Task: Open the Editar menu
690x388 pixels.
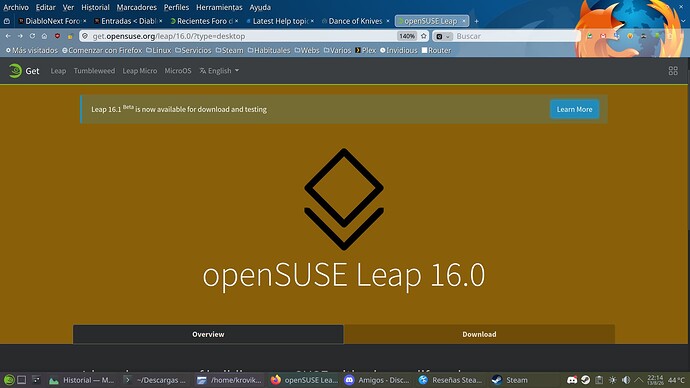Action: [x=45, y=7]
